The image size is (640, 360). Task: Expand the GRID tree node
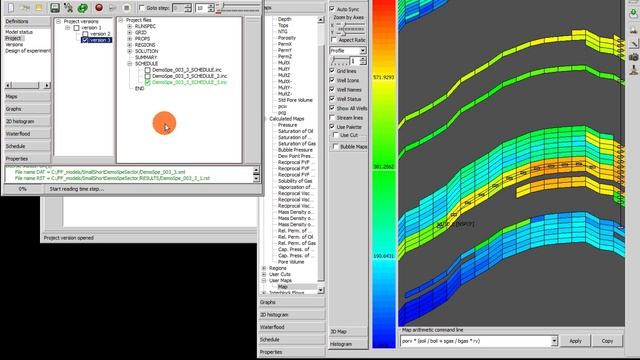129,32
